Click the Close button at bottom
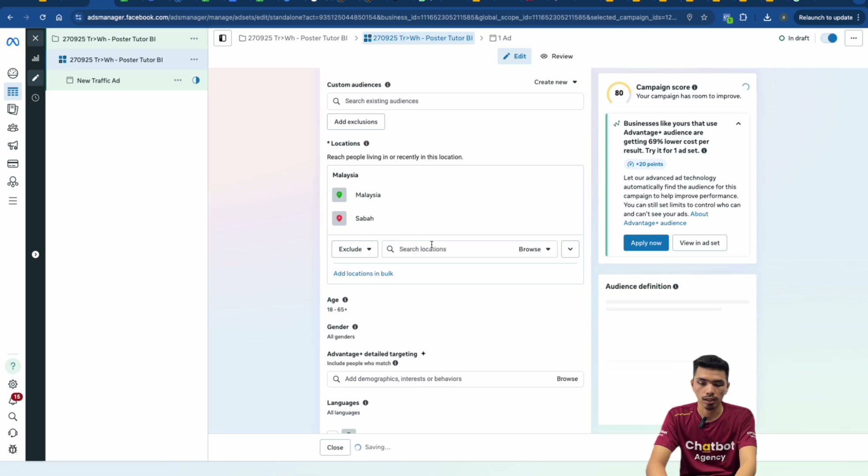 (x=335, y=447)
